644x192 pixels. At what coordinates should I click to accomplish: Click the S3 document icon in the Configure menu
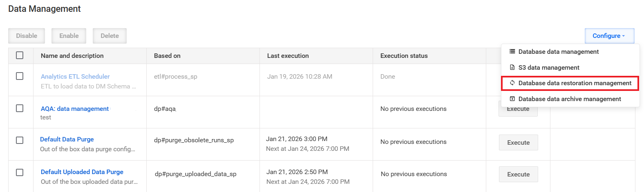pyautogui.click(x=512, y=67)
